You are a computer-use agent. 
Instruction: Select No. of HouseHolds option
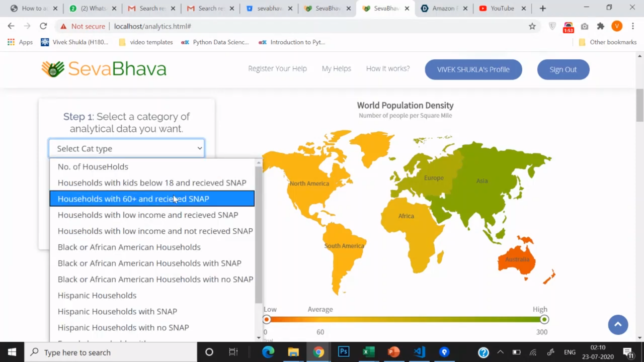pos(152,166)
